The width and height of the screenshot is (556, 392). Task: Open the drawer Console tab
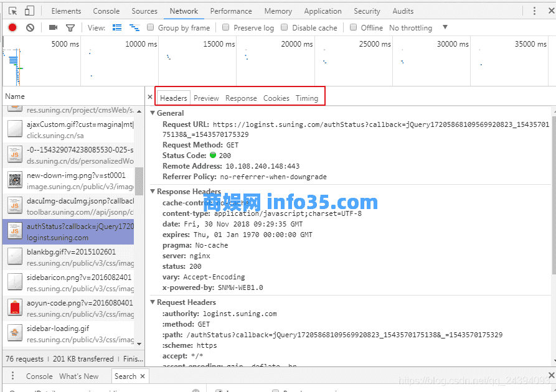(39, 376)
